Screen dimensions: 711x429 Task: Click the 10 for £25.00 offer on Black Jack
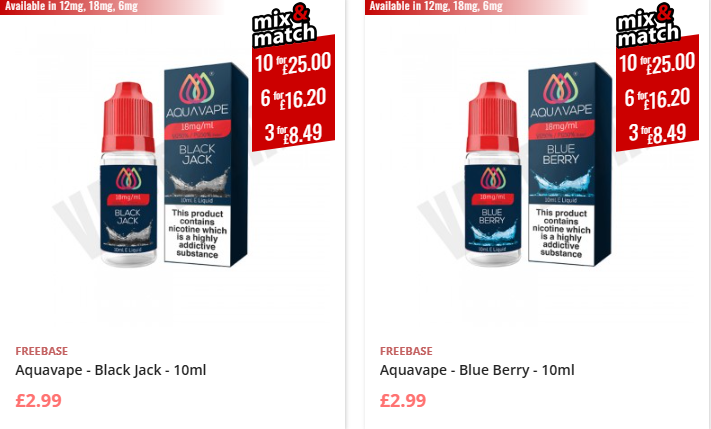(x=293, y=63)
